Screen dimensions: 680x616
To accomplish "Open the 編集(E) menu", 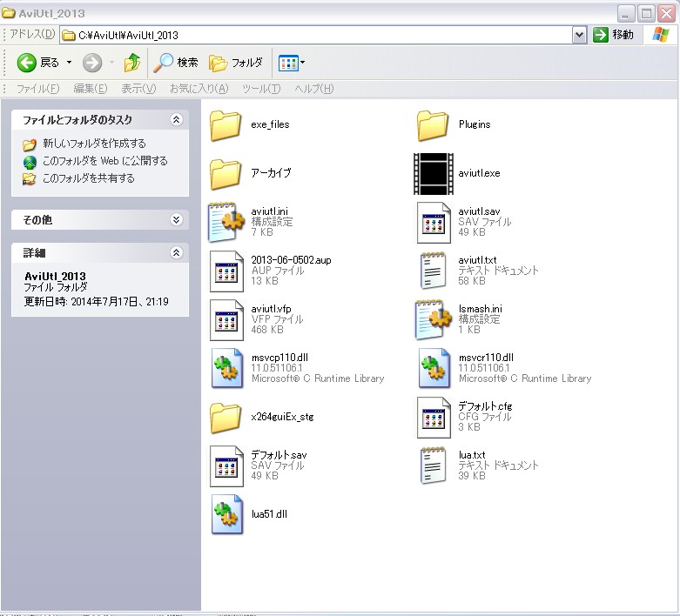I will (x=91, y=89).
